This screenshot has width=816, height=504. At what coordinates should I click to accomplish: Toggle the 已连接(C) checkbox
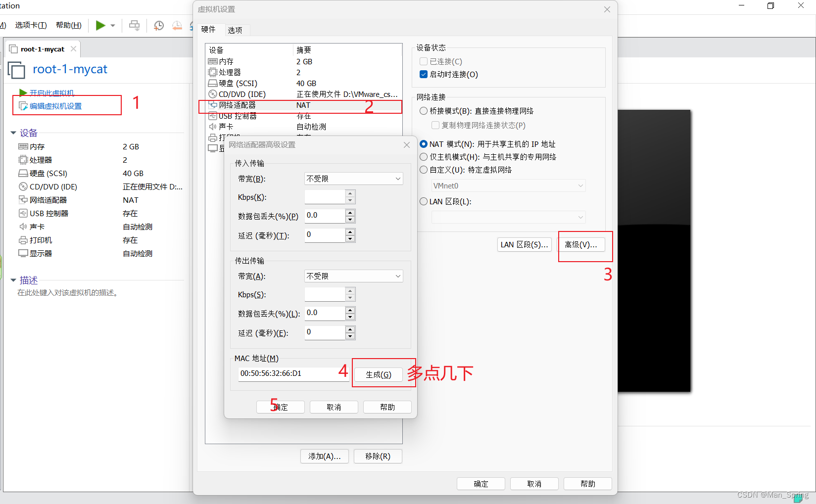coord(424,61)
